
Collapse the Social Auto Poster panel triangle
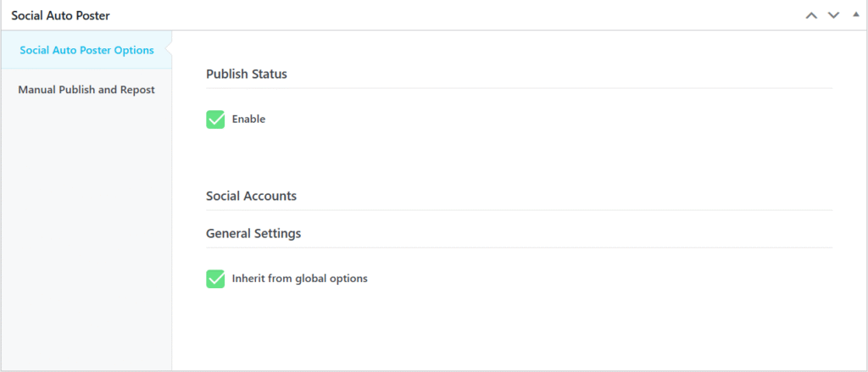tap(855, 14)
